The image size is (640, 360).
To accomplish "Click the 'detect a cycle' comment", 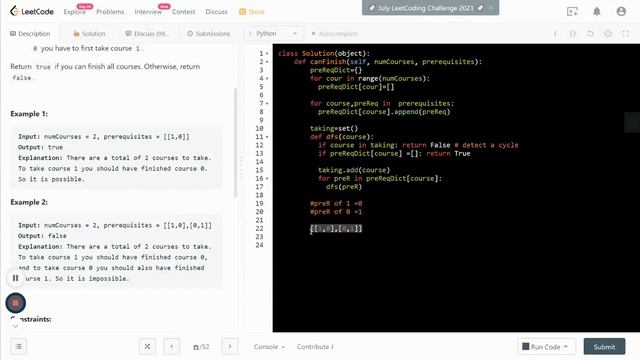I will [486, 145].
